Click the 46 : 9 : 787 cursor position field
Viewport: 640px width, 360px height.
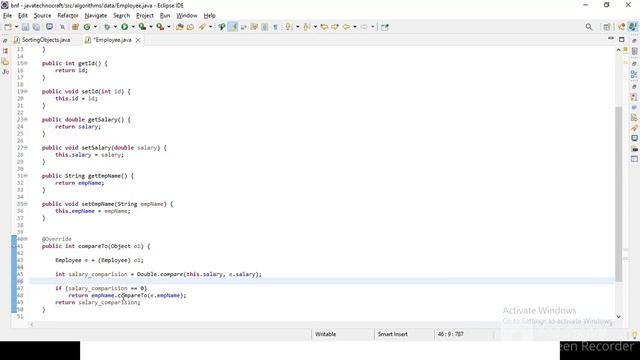tap(451, 334)
